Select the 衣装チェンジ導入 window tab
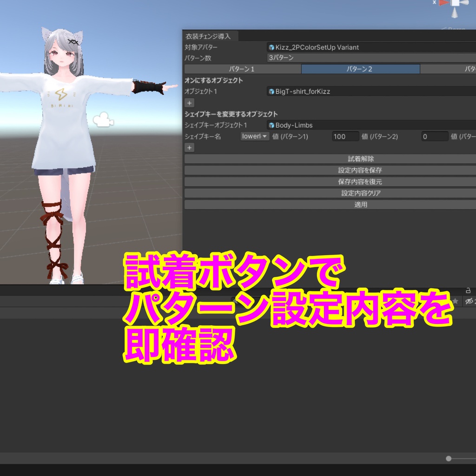Image resolution: width=476 pixels, height=476 pixels. point(209,36)
